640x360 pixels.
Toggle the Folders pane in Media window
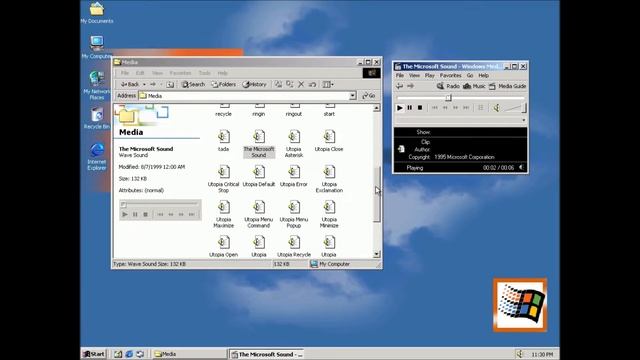pos(224,84)
